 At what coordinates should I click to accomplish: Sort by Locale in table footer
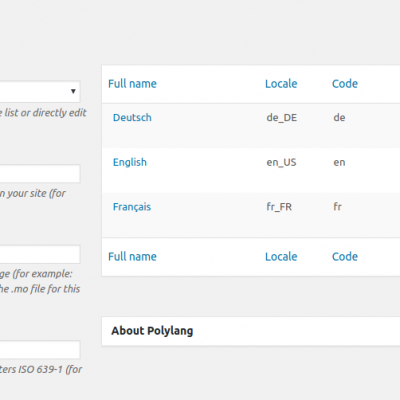click(x=281, y=257)
